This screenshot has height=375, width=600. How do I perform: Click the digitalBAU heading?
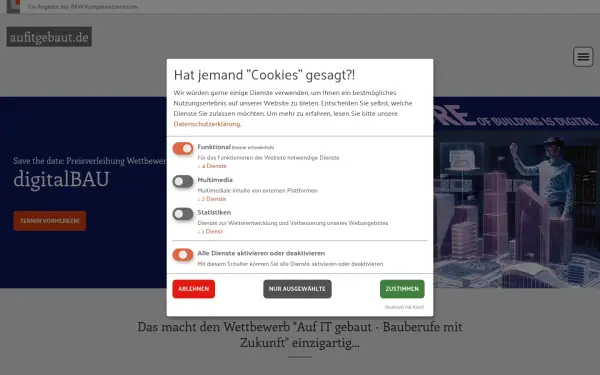tap(61, 179)
